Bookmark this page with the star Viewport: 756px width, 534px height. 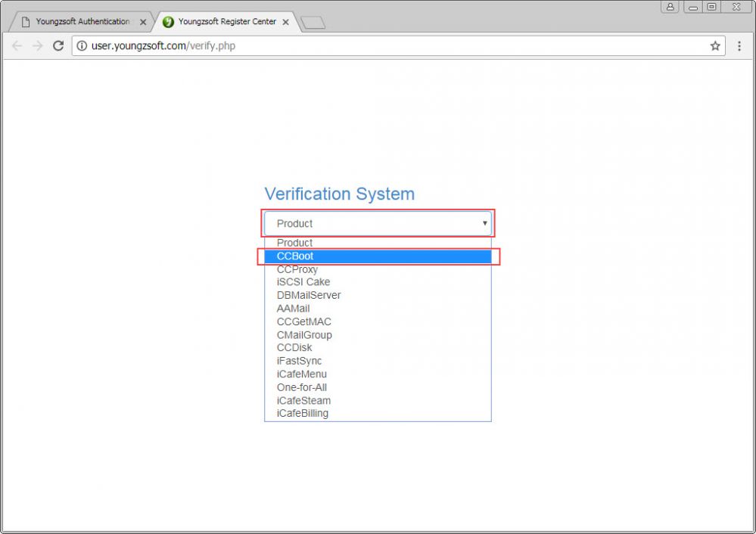tap(715, 46)
